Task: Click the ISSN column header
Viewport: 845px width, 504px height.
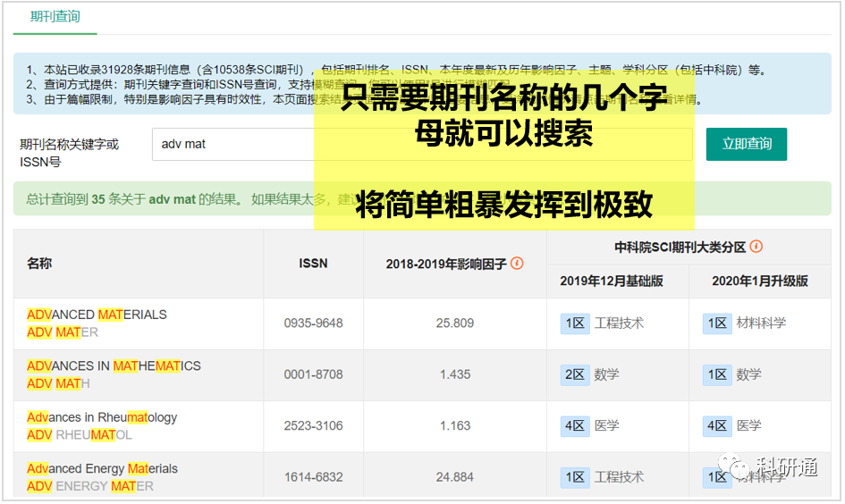Action: (313, 264)
